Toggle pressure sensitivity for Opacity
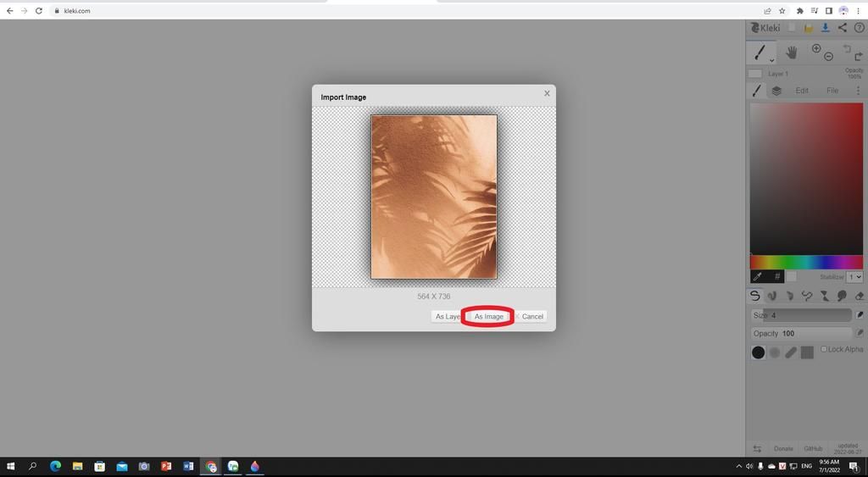Screen dimensions: 868x477 (860, 333)
